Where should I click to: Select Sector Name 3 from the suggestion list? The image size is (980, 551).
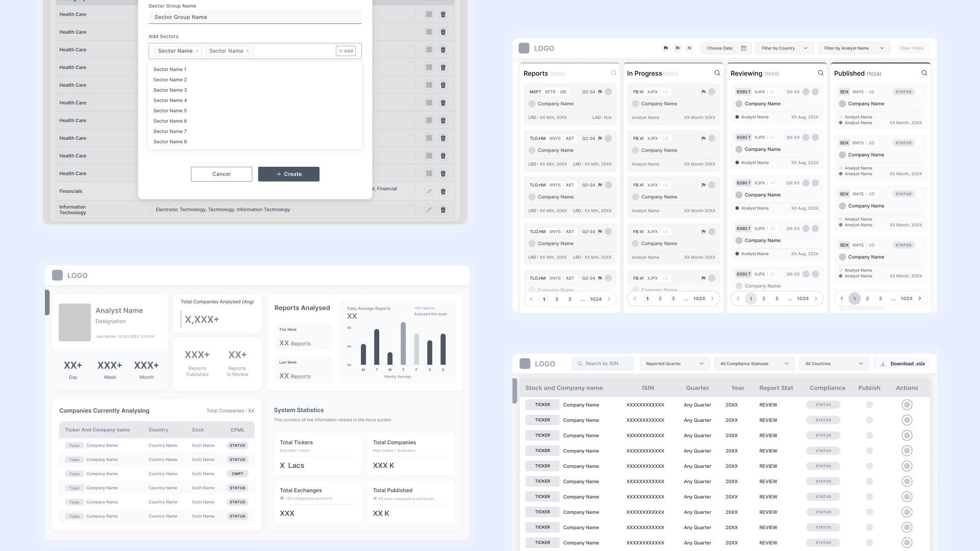170,90
